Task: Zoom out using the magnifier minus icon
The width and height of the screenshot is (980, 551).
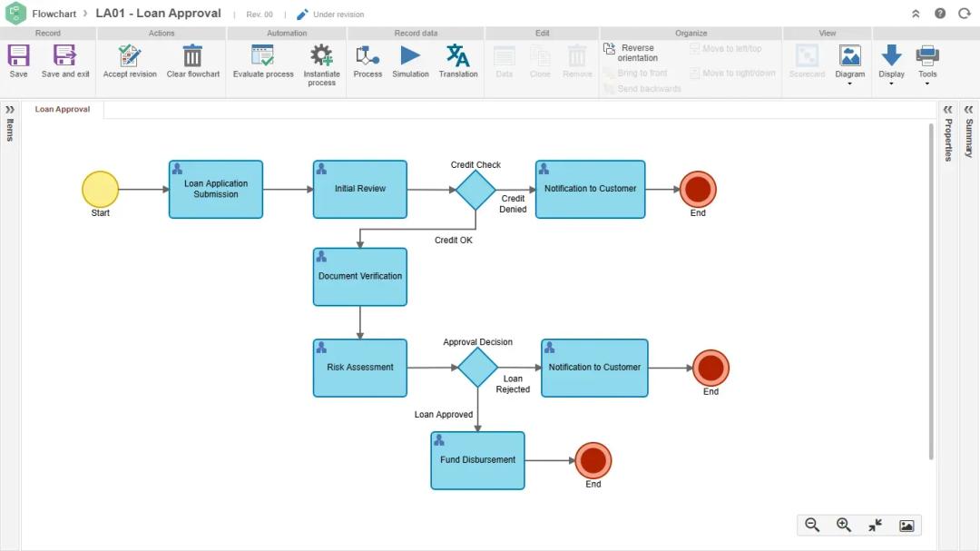Action: 812,525
